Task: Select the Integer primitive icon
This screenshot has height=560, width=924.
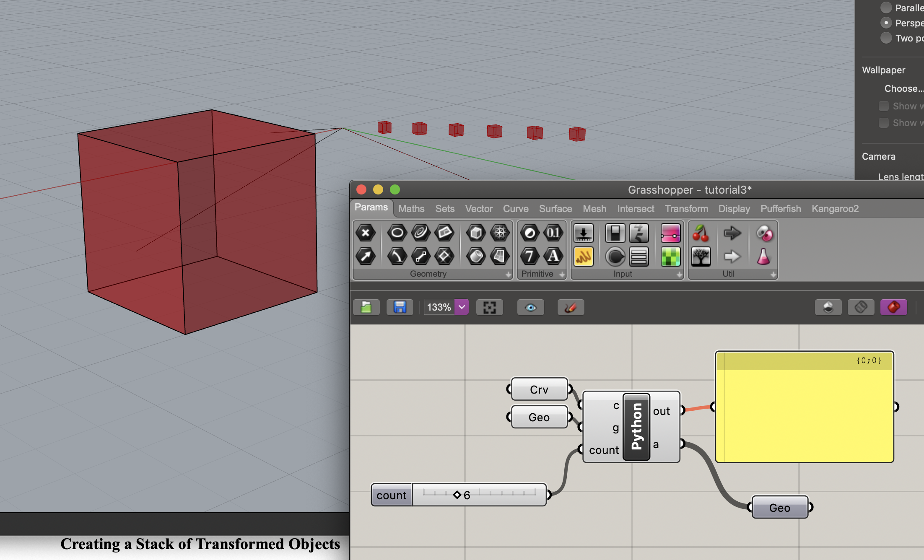Action: pyautogui.click(x=529, y=256)
